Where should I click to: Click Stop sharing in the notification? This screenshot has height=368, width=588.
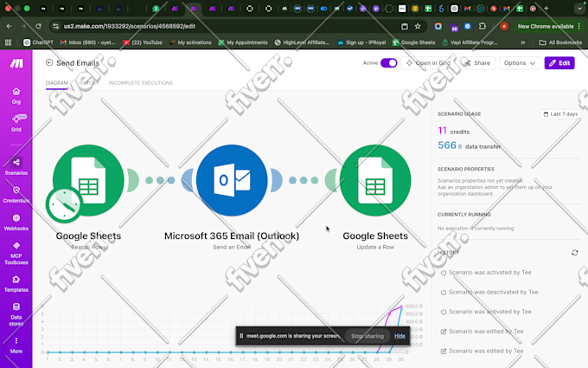click(367, 336)
